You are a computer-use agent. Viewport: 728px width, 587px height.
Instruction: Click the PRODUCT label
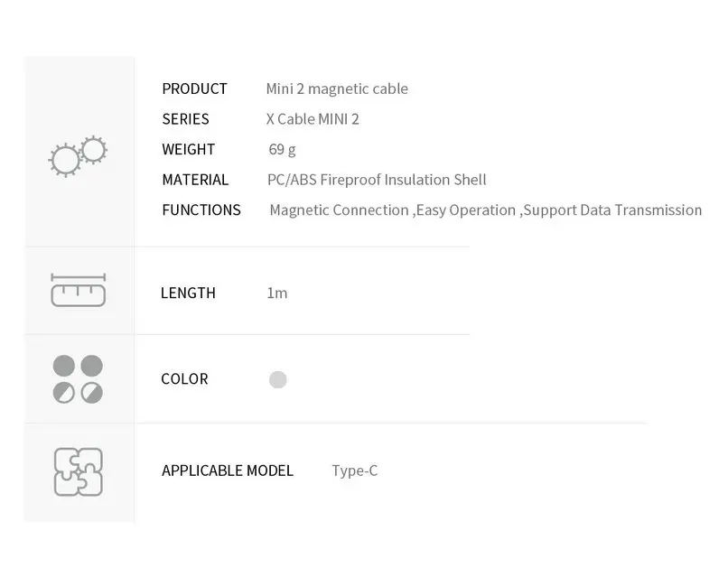click(x=194, y=89)
